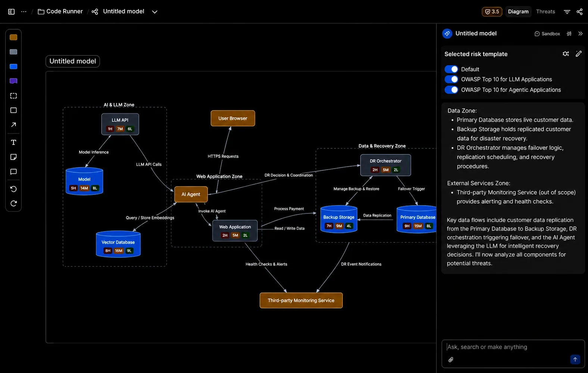Toggle OWASP Top 10 for Agentic Applications
588x373 pixels.
pos(451,90)
